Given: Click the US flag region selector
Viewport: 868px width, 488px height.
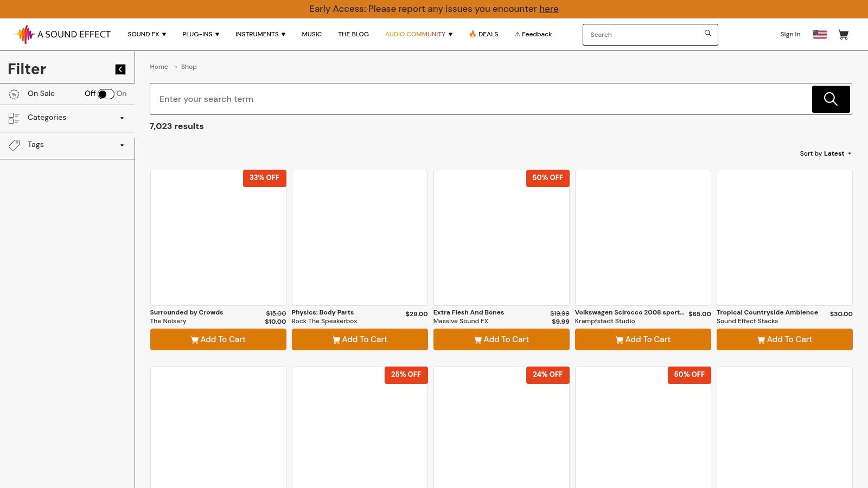Looking at the screenshot, I should click(820, 34).
